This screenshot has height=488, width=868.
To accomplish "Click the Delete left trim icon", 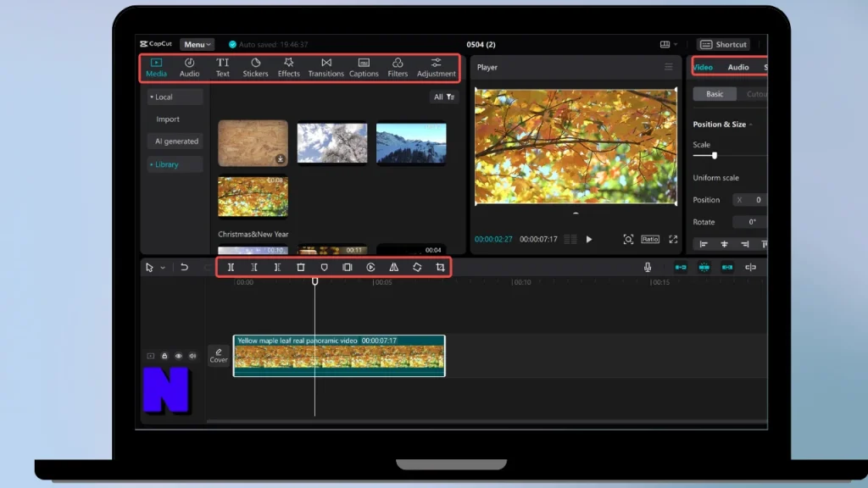I will [254, 267].
